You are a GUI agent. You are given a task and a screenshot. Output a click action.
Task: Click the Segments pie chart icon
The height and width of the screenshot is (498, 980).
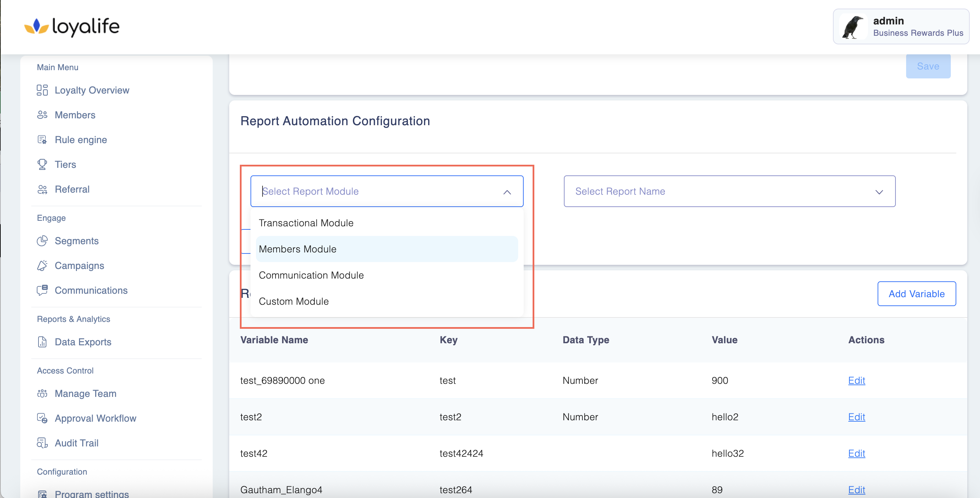[42, 241]
